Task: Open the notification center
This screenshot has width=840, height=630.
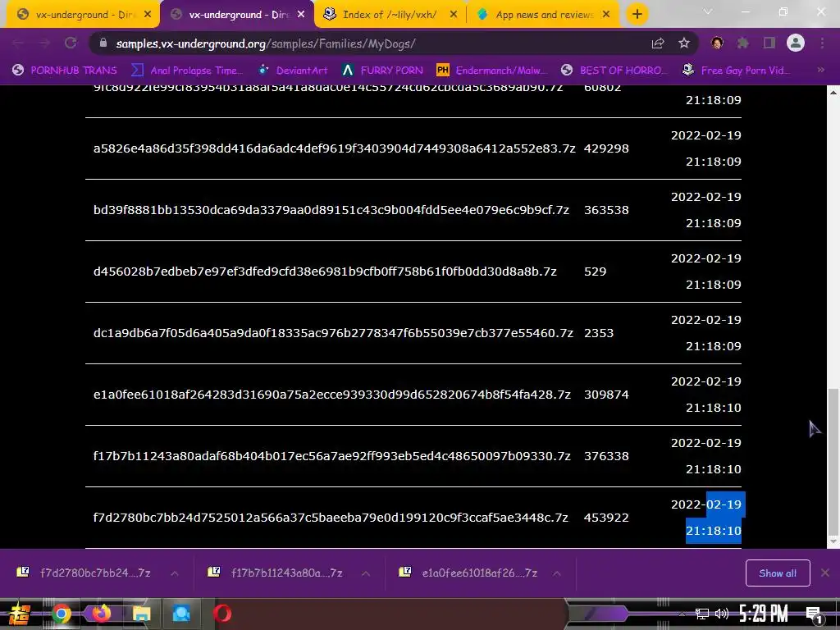Action: click(x=813, y=614)
